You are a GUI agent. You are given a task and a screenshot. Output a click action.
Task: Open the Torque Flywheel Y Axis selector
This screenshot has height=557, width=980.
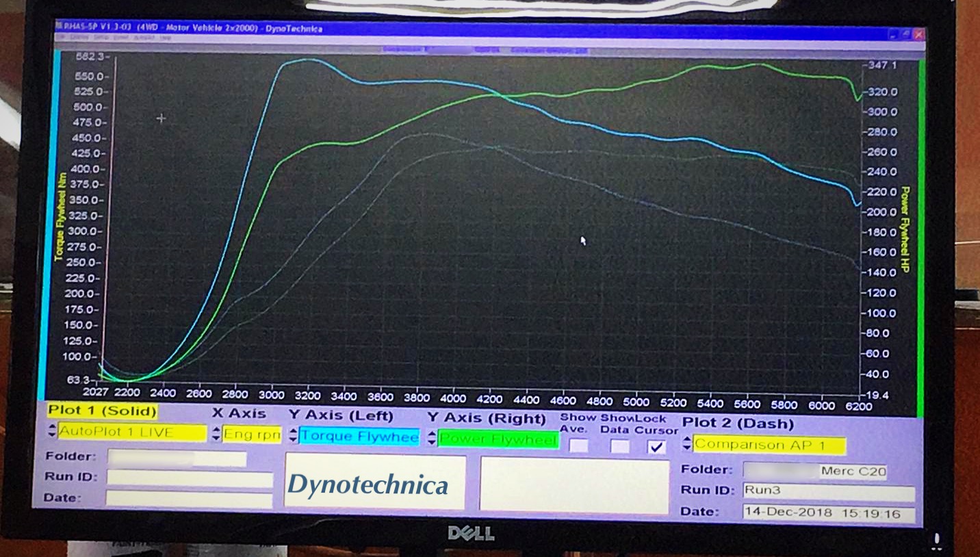tap(359, 437)
